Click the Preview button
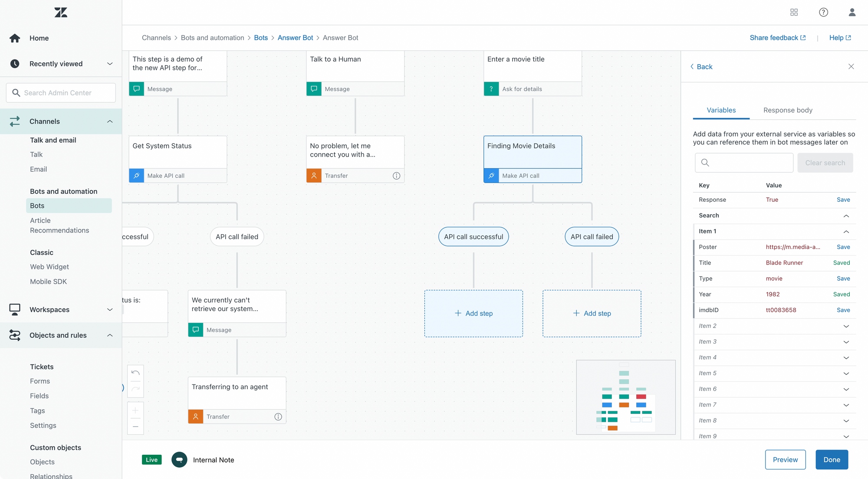The image size is (868, 479). [785, 459]
